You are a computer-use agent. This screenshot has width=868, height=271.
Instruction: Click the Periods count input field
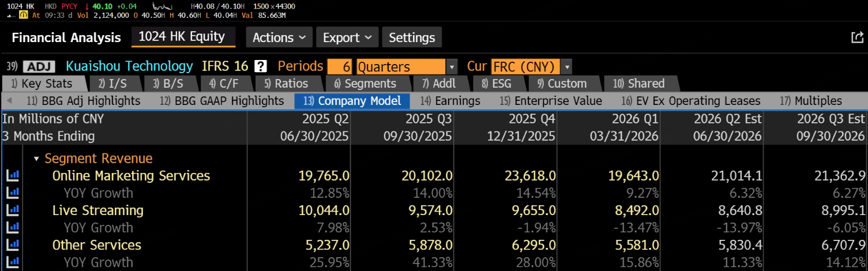340,66
